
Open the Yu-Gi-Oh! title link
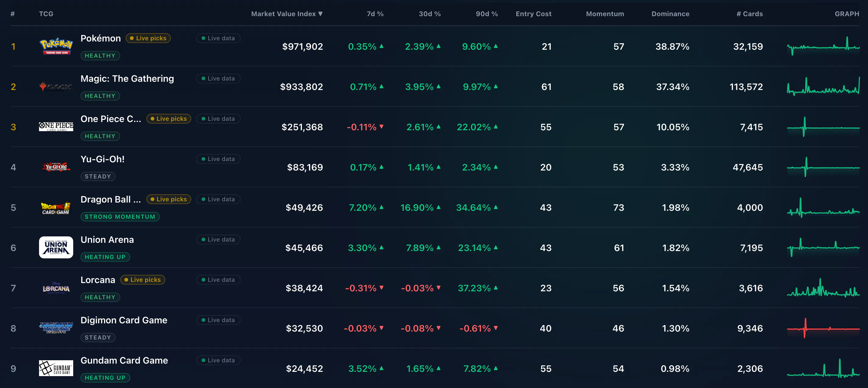tap(102, 159)
